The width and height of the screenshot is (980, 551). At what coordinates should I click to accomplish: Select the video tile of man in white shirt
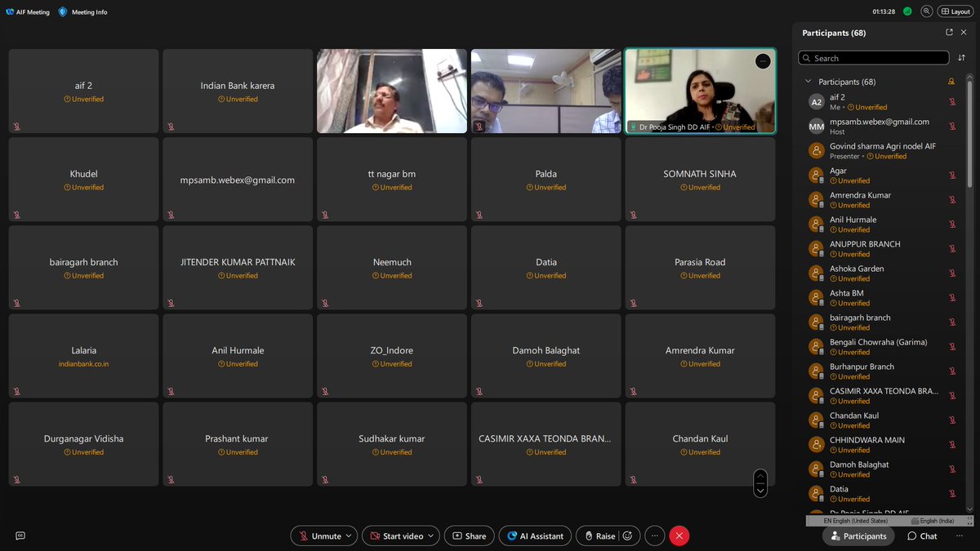392,91
